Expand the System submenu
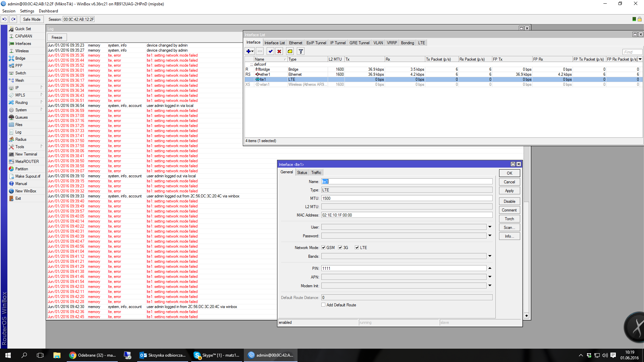644x362 pixels. (x=42, y=110)
